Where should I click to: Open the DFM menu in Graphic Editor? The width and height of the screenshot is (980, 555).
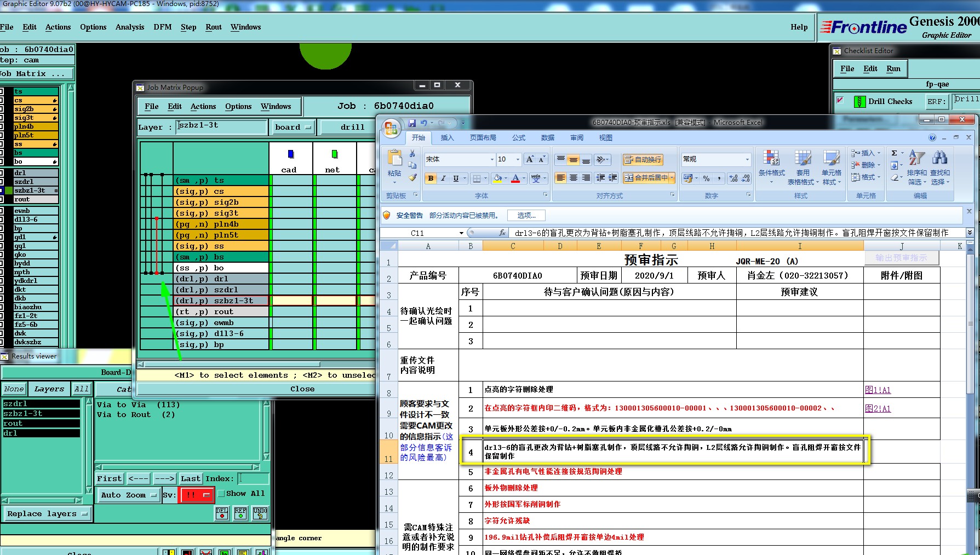[x=162, y=27]
